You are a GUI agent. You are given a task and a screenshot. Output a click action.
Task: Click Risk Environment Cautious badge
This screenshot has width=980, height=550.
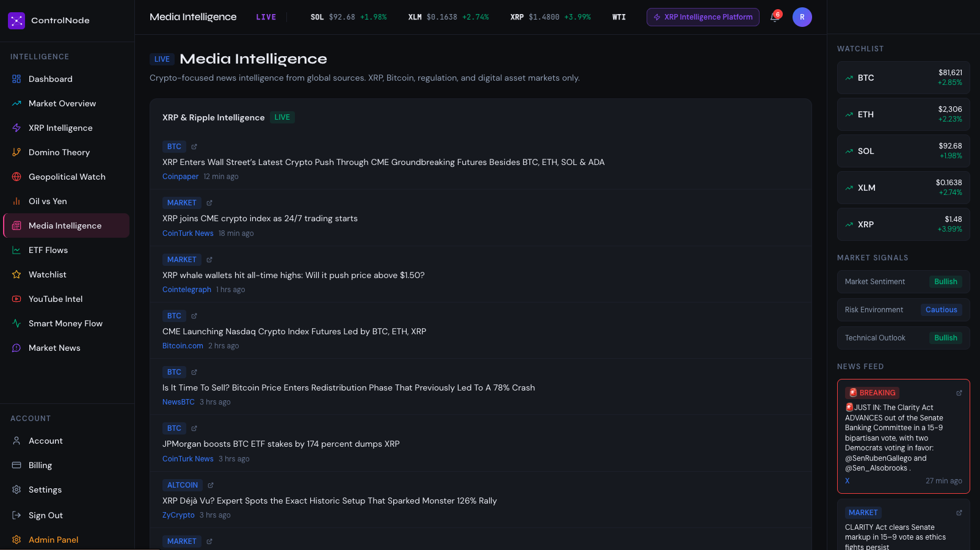pyautogui.click(x=941, y=310)
